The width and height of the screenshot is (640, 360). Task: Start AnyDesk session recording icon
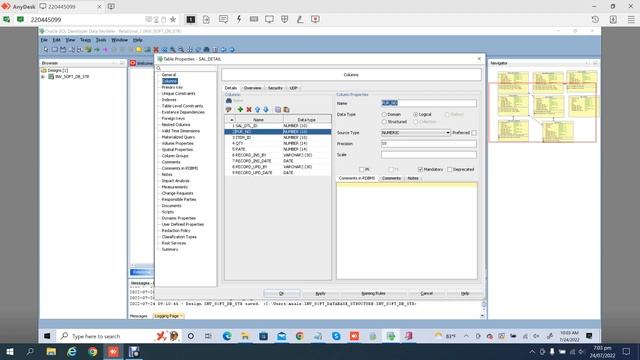pos(316,19)
